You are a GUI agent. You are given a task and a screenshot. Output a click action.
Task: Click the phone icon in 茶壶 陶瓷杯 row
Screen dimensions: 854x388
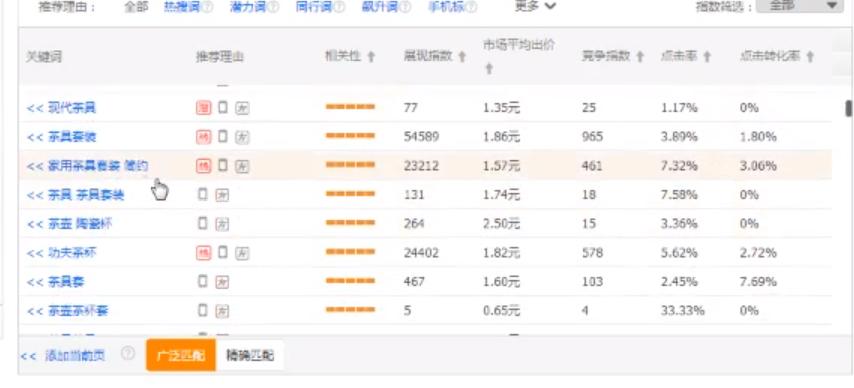click(203, 223)
